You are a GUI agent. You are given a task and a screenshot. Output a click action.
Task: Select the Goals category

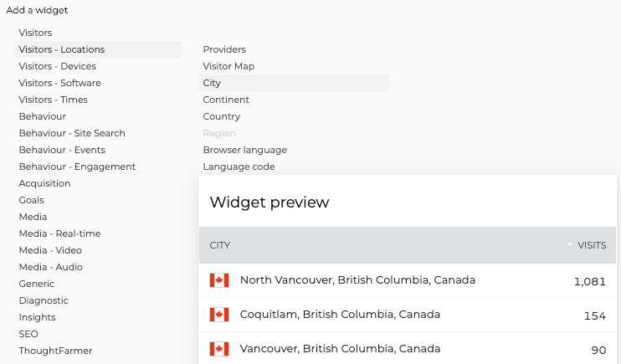coord(31,200)
